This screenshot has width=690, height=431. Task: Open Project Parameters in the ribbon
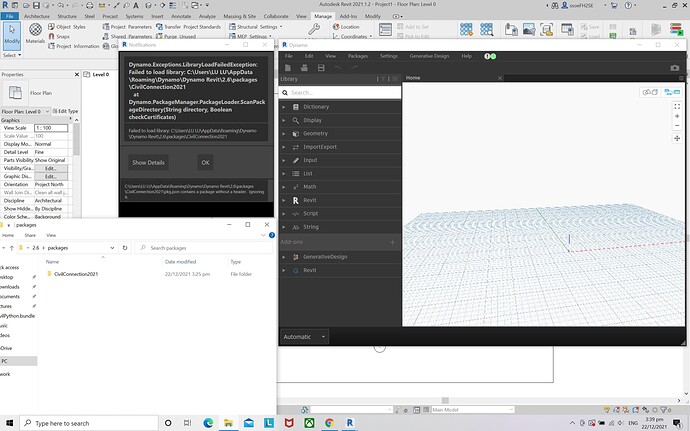pos(127,27)
